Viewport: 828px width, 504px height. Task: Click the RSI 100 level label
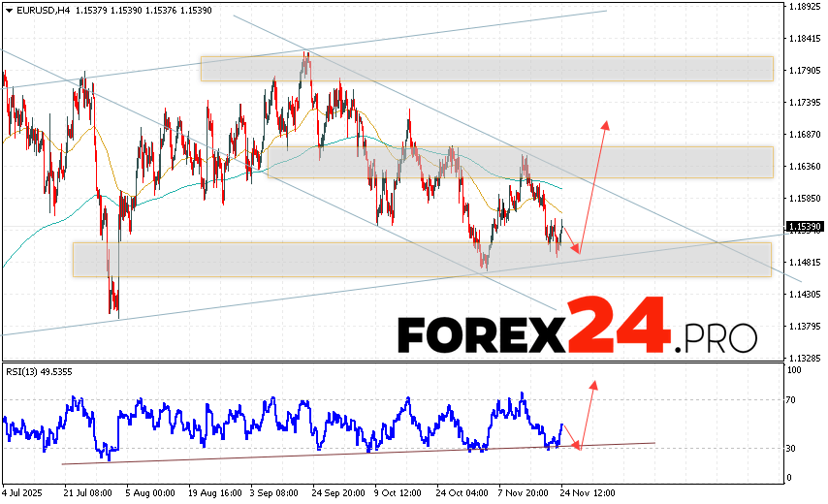pyautogui.click(x=793, y=369)
